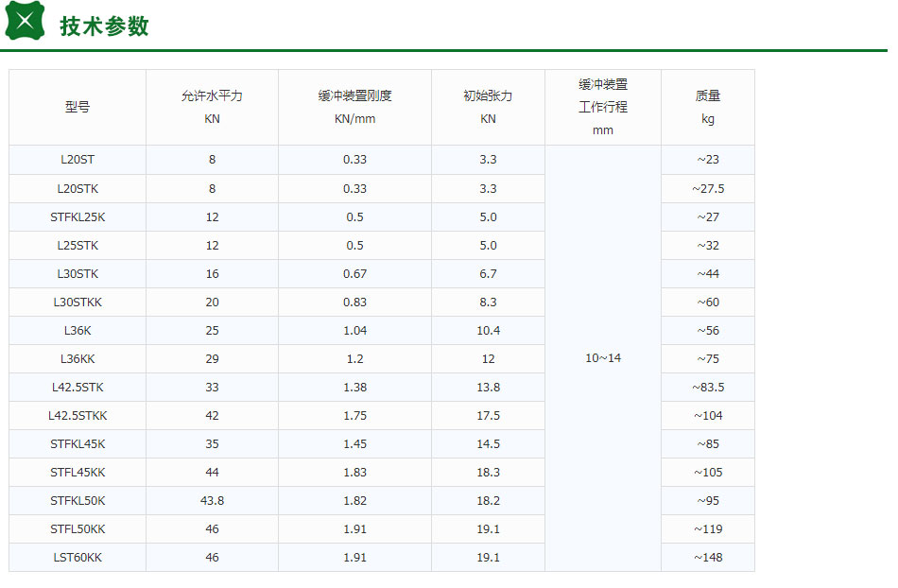Click the L36K model cell
The height and width of the screenshot is (588, 898).
[x=78, y=331]
